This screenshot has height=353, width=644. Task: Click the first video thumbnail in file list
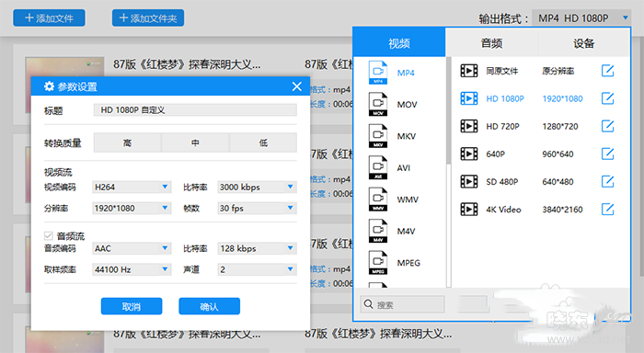point(64,68)
